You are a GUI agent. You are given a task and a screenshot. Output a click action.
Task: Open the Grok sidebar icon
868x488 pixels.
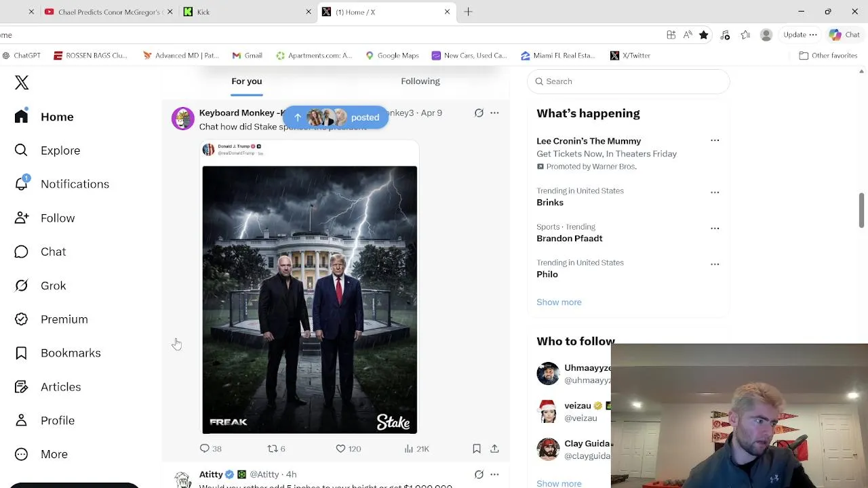21,285
